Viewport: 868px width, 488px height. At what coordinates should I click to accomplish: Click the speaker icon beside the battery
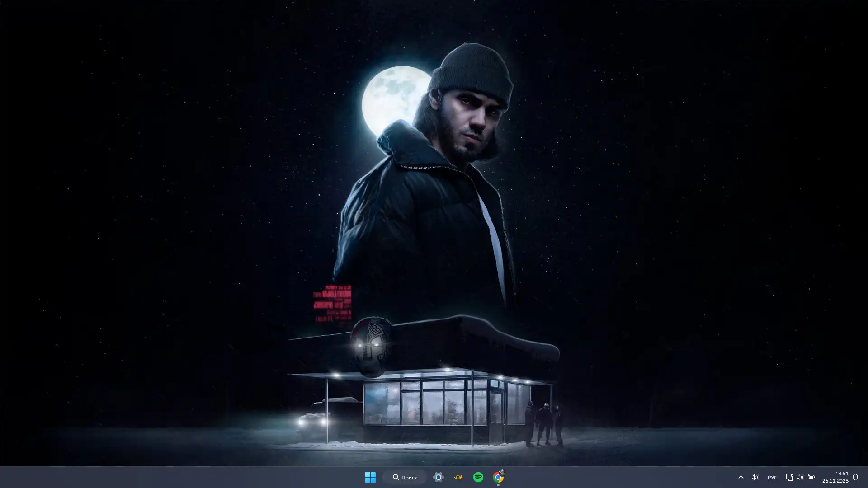[800, 477]
